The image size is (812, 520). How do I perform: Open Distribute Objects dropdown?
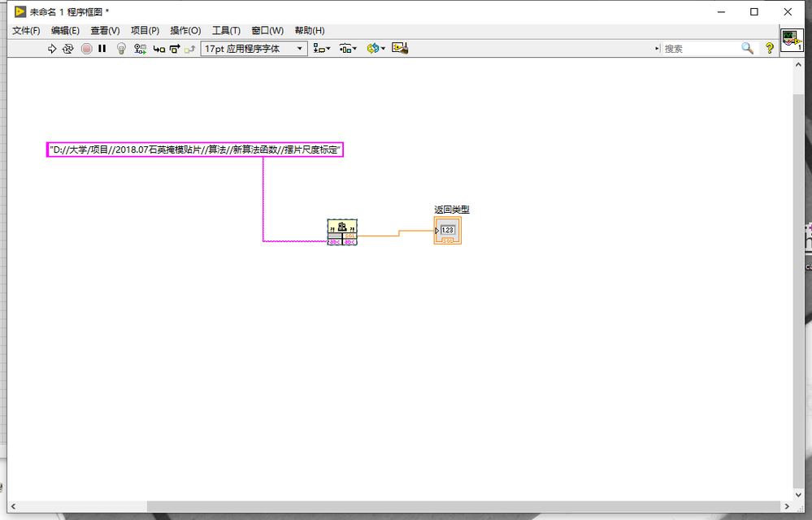[348, 49]
